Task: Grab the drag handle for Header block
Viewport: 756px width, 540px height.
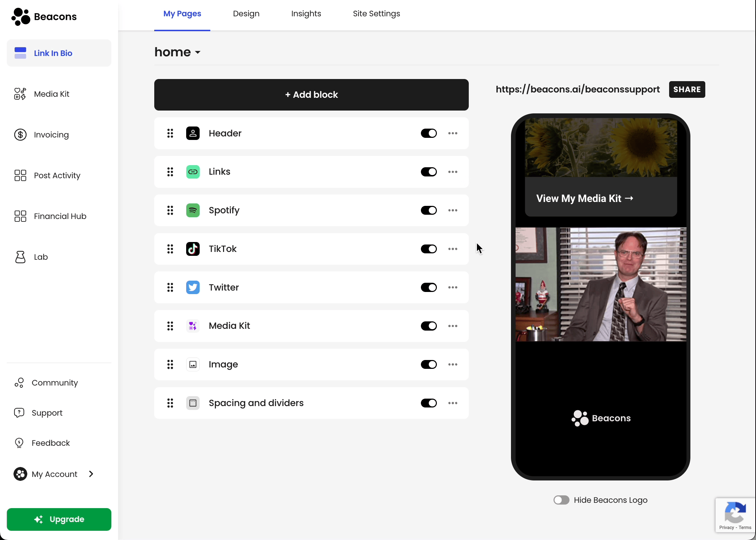Action: click(170, 133)
